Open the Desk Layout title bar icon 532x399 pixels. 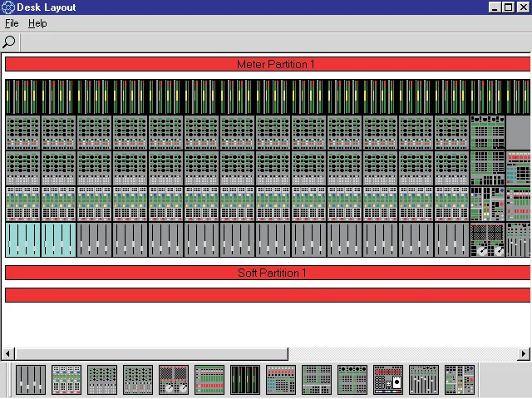7,7
